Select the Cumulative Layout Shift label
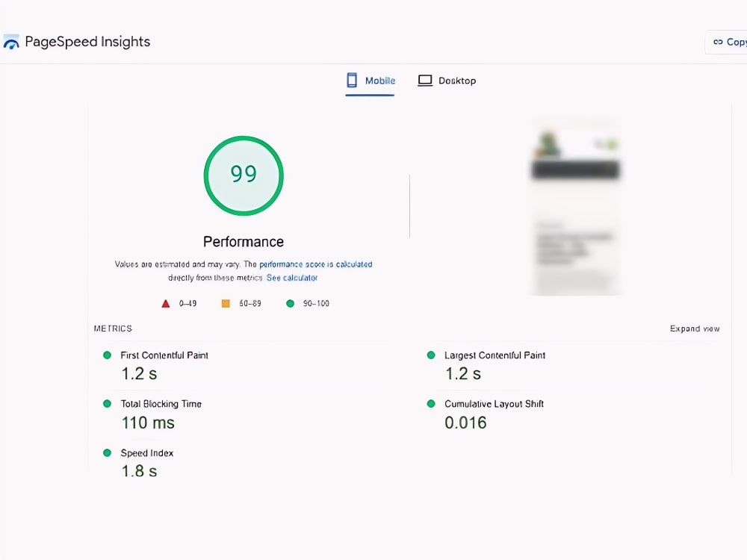This screenshot has width=747, height=560. (494, 404)
